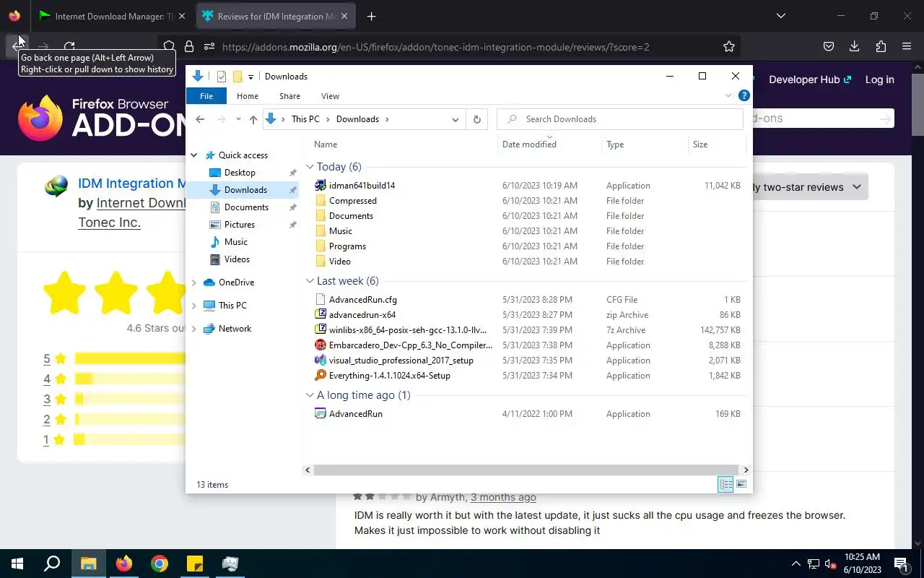Image resolution: width=924 pixels, height=578 pixels.
Task: Expand the Explorer ribbon
Action: (728, 95)
